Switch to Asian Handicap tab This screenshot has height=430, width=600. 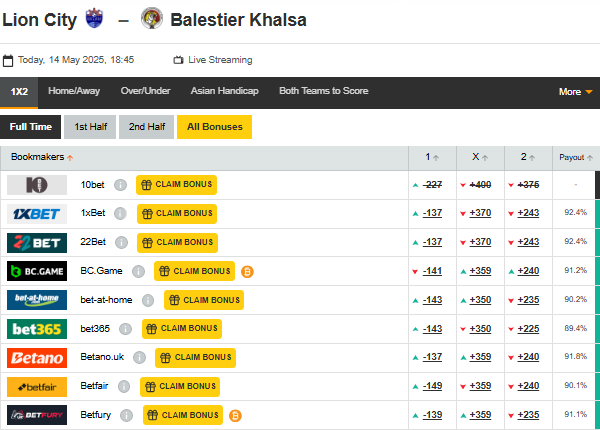pyautogui.click(x=224, y=91)
